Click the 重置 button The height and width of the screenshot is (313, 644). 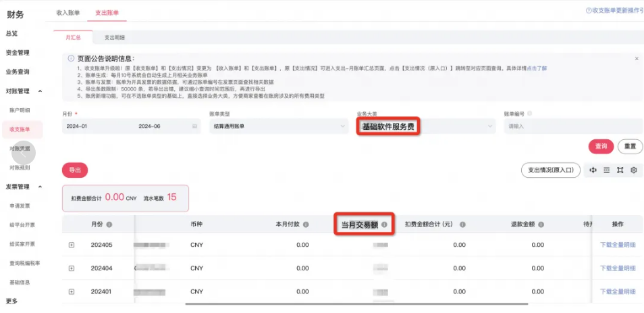pos(630,147)
